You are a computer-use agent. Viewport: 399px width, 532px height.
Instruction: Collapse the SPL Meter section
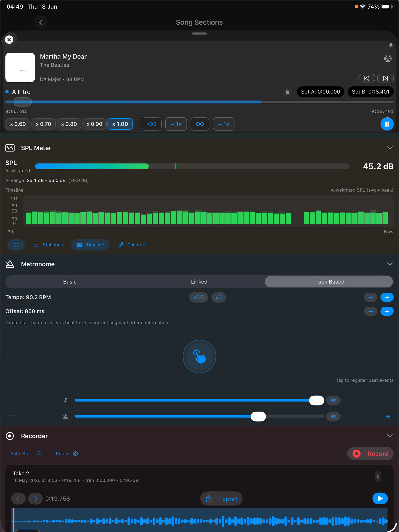click(x=390, y=148)
